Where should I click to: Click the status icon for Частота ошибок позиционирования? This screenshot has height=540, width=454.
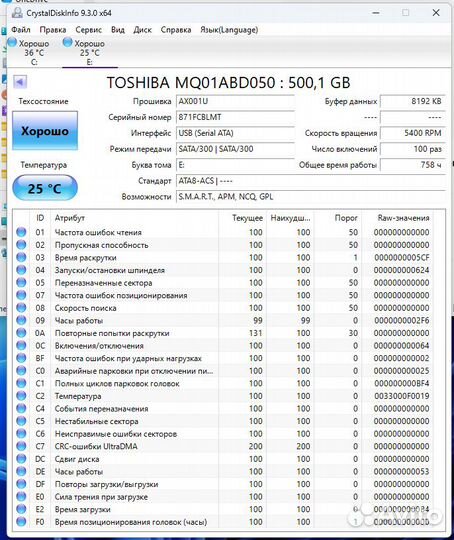point(21,295)
